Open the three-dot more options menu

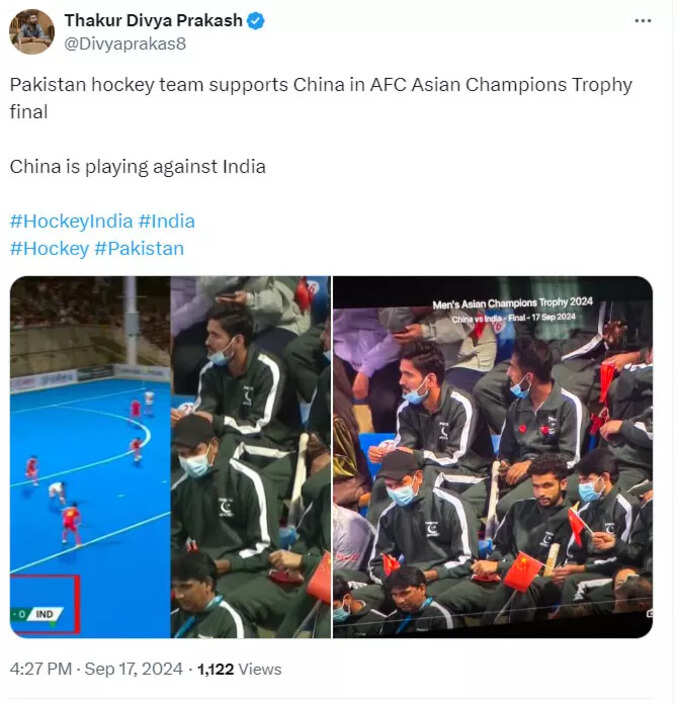[x=642, y=21]
